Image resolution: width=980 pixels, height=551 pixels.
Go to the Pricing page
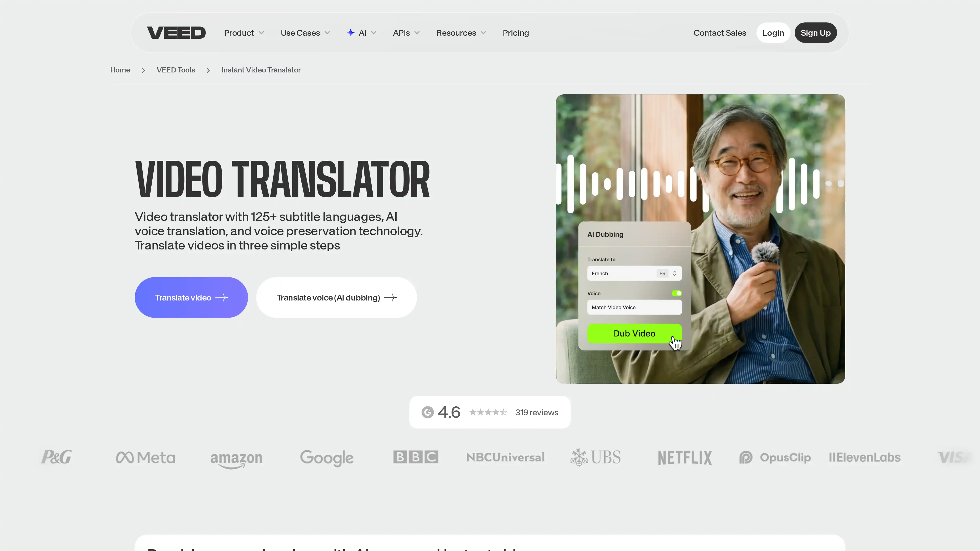(x=516, y=33)
